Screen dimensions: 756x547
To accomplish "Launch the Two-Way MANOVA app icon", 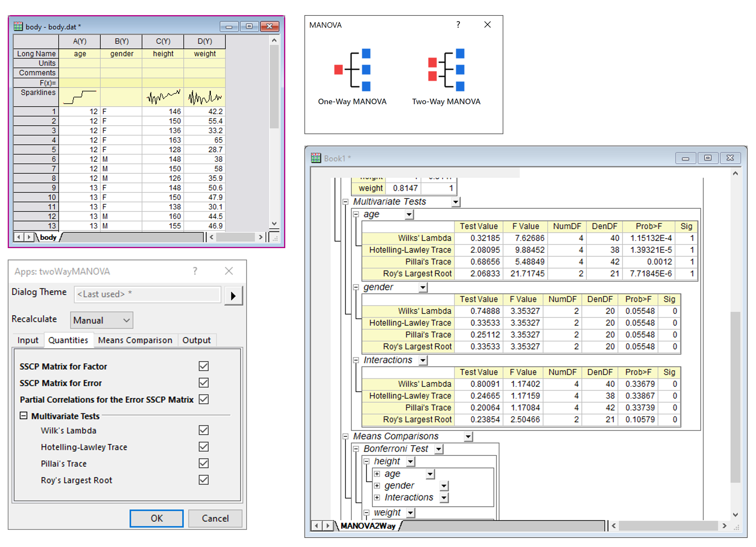I will click(446, 70).
